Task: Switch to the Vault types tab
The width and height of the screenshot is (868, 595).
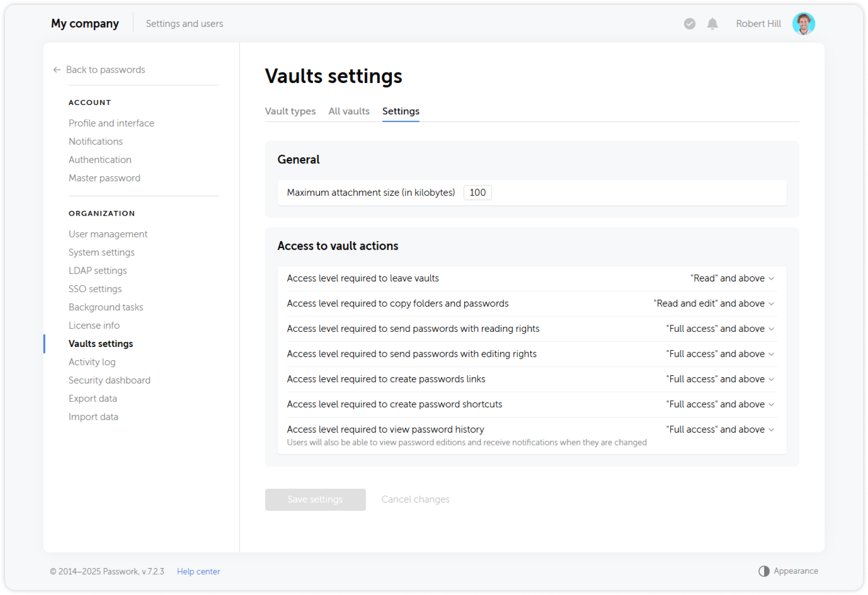Action: click(290, 111)
